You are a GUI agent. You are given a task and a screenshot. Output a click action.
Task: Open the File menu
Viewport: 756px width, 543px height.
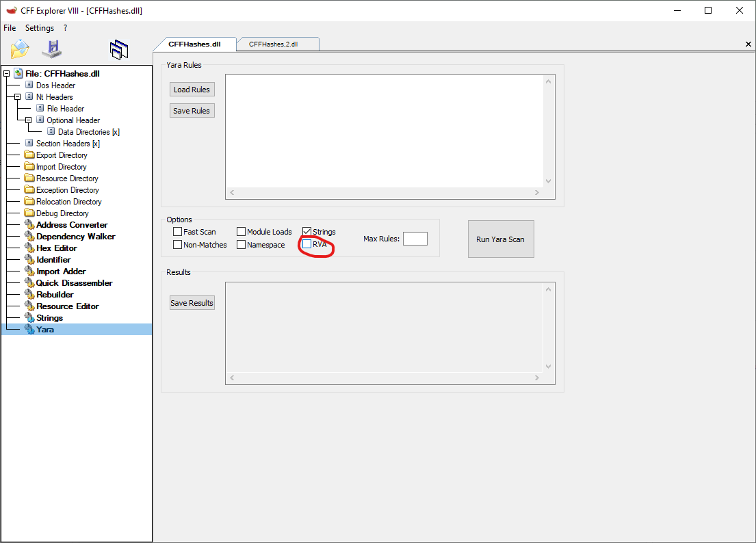click(x=10, y=28)
